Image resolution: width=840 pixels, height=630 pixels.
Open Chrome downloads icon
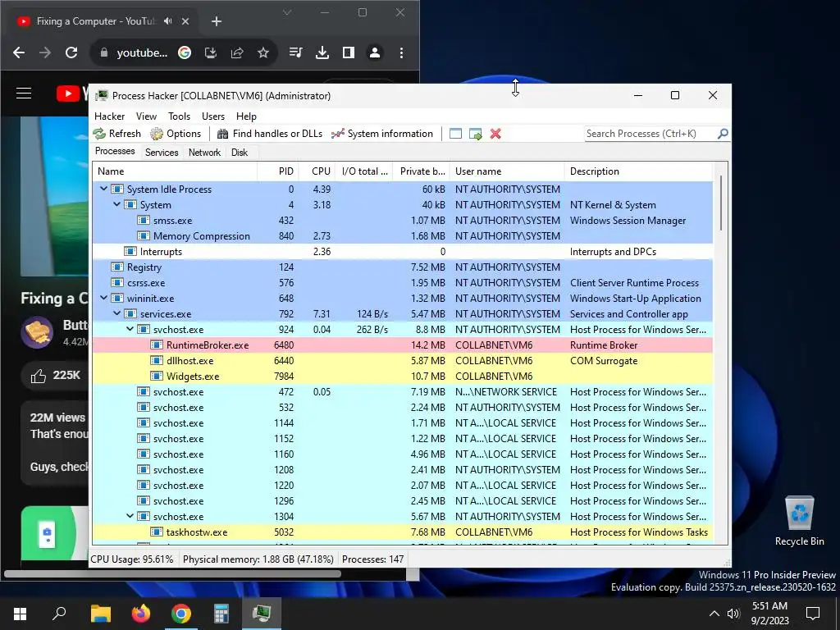click(x=322, y=52)
